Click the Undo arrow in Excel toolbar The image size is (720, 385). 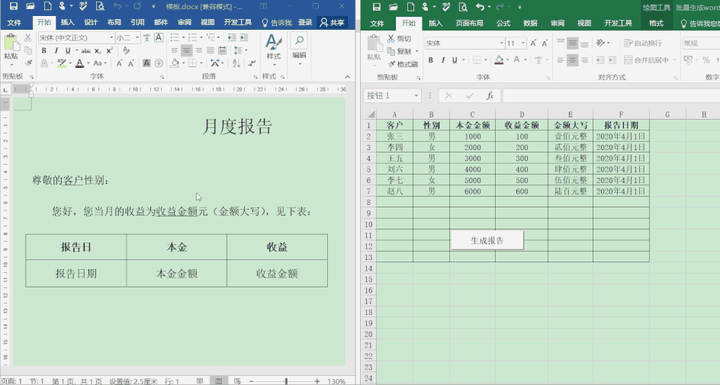[480, 6]
